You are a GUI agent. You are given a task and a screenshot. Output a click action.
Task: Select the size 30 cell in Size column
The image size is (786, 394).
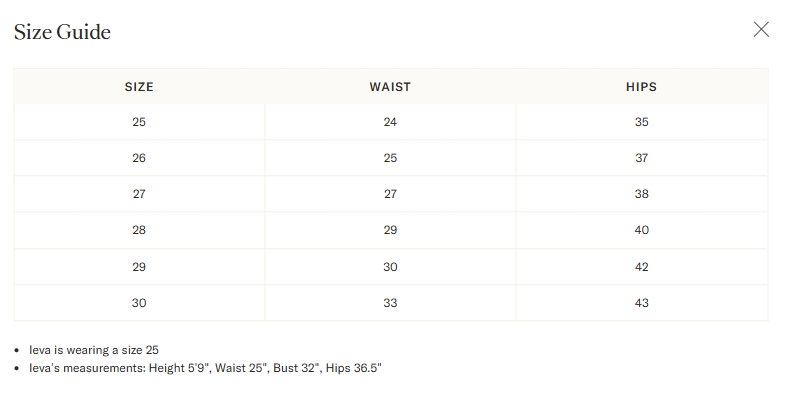coord(139,303)
